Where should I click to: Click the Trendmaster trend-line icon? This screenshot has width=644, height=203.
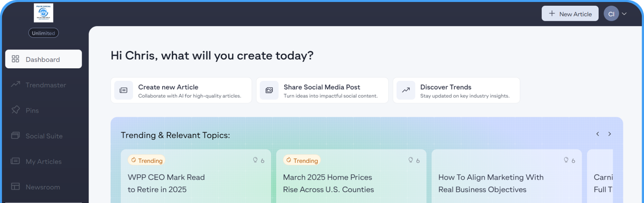pyautogui.click(x=15, y=84)
